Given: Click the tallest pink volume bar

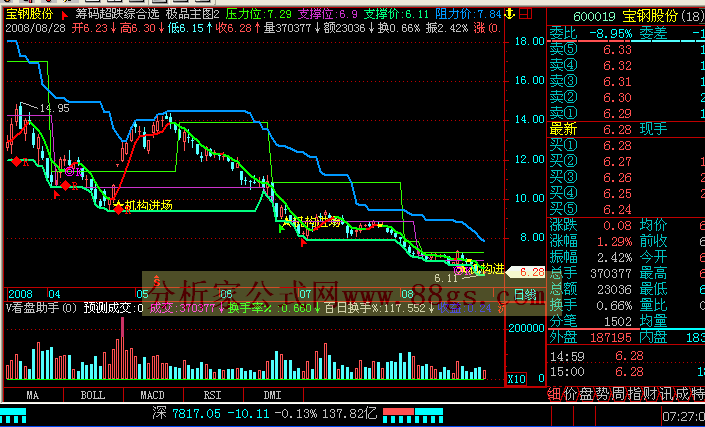Looking at the screenshot, I should tap(122, 348).
